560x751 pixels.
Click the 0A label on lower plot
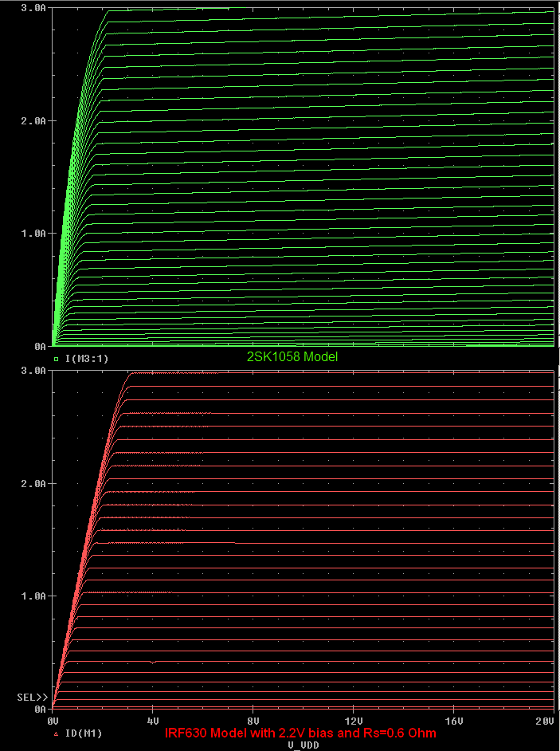pyautogui.click(x=39, y=708)
